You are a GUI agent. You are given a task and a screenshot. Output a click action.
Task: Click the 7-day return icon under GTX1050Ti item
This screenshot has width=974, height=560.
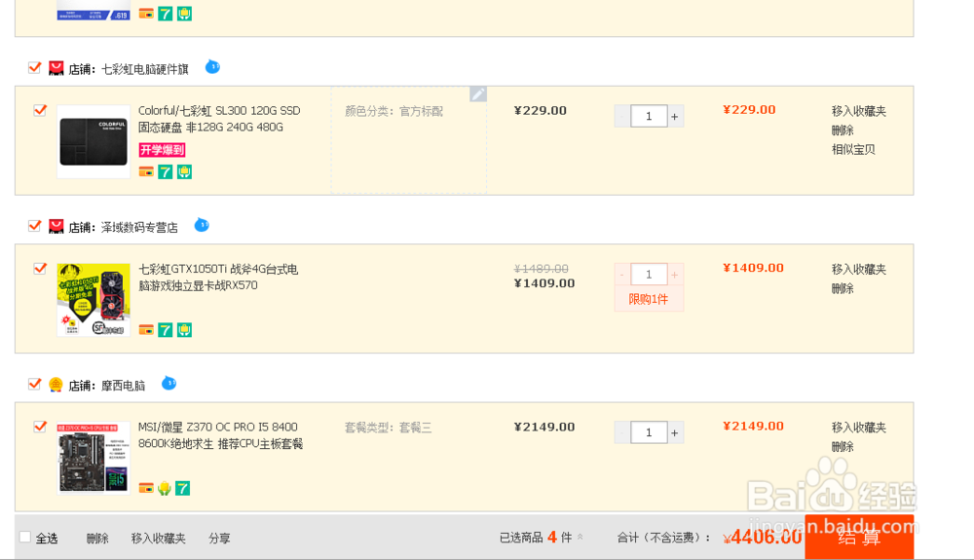coord(166,330)
